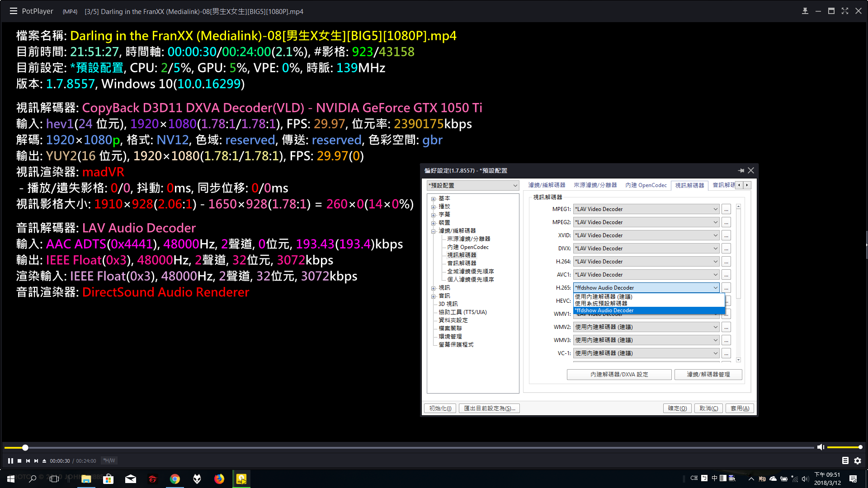Expand the 音訊 tree node

433,296
